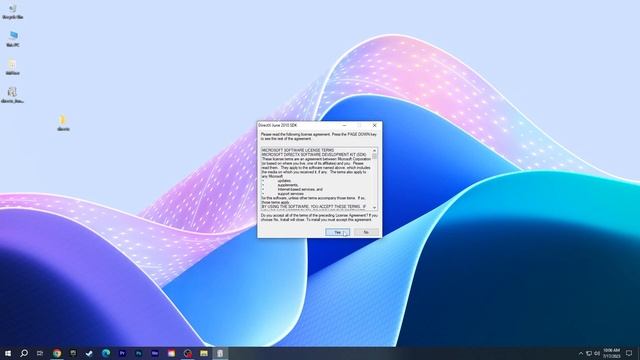Open the dark app icon next to Chrome
640x360 pixels.
click(73, 353)
